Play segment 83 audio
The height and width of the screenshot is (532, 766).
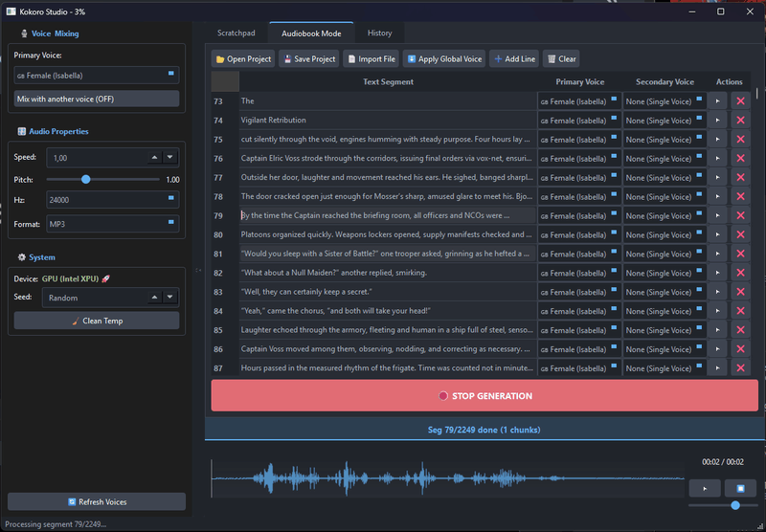point(717,292)
